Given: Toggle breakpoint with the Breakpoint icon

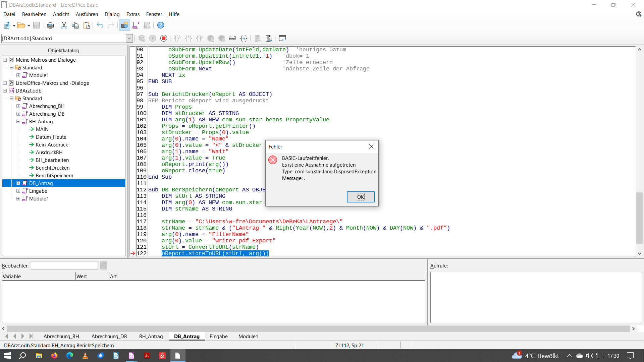Looking at the screenshot, I should coord(211,38).
